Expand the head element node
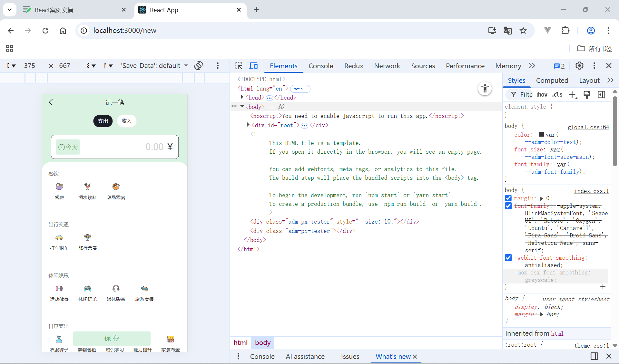Screen dimensions: 619x364 tap(242, 97)
